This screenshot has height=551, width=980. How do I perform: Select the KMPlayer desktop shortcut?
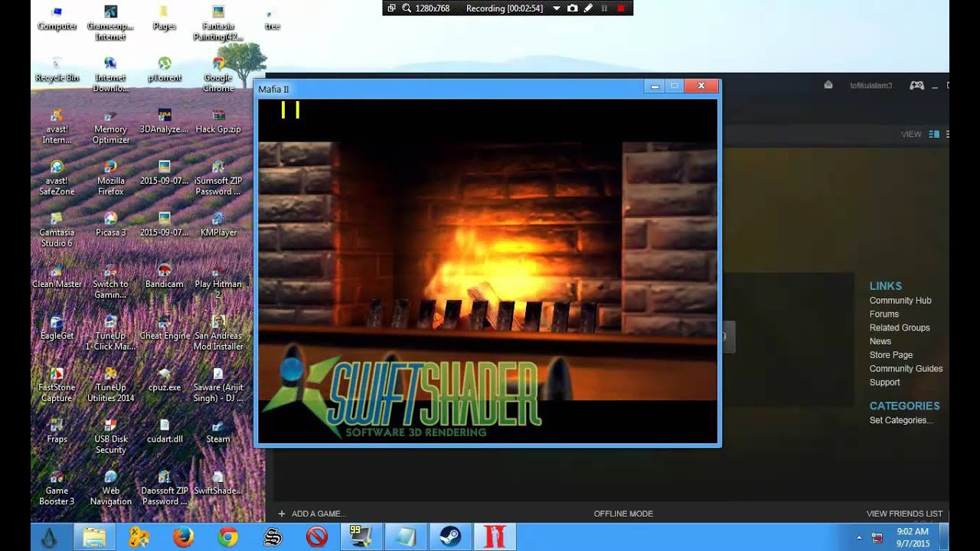[218, 224]
